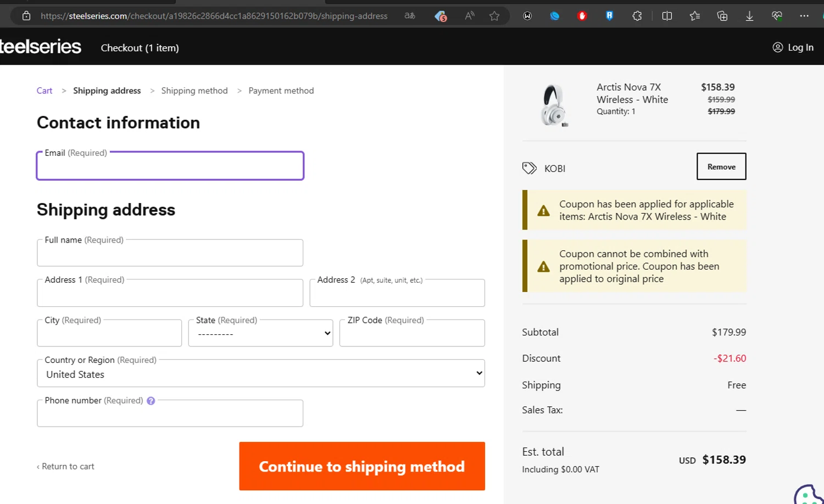The height and width of the screenshot is (504, 824).
Task: Add page to favorites with star icon
Action: tap(494, 16)
